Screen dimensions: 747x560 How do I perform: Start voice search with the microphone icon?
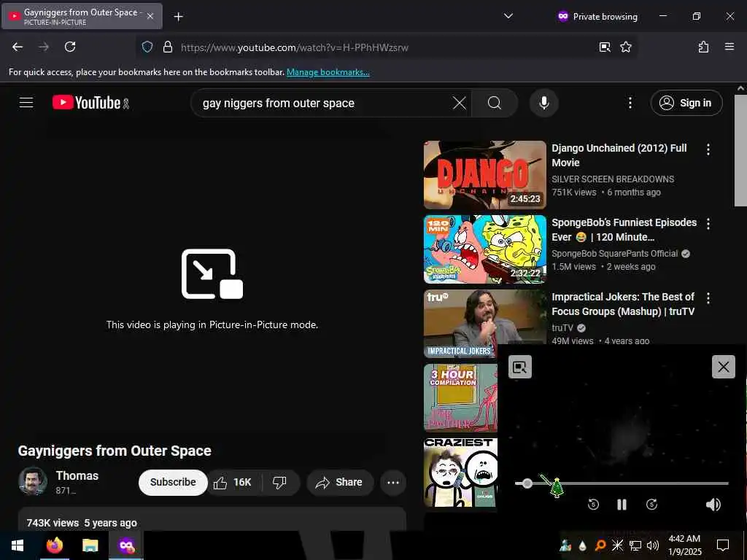click(x=543, y=103)
